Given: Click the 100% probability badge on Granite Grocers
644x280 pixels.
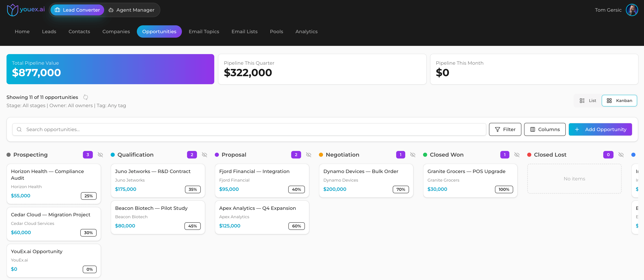Looking at the screenshot, I should [504, 189].
